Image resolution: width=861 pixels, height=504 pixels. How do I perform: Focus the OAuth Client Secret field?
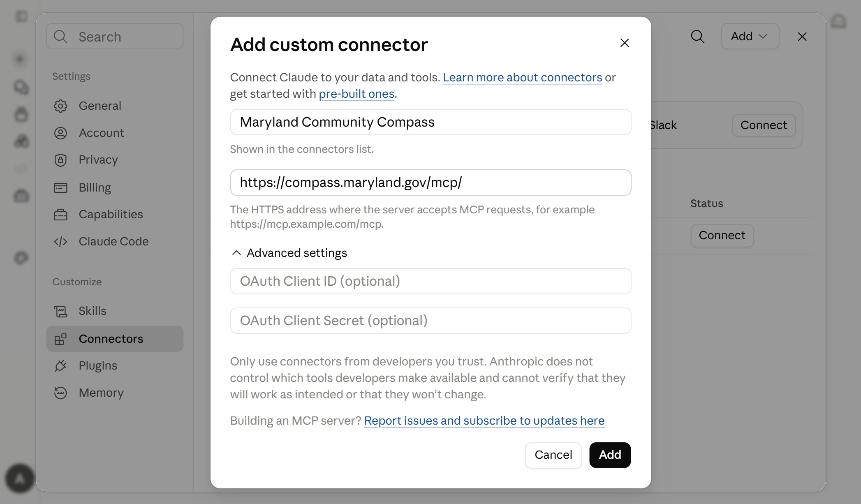pos(430,321)
